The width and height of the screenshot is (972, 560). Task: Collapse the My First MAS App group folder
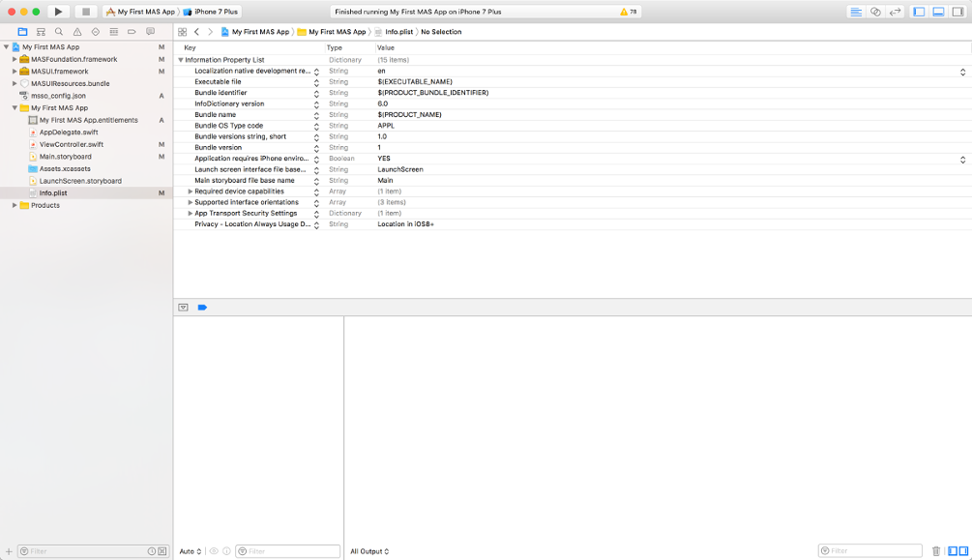(15, 108)
